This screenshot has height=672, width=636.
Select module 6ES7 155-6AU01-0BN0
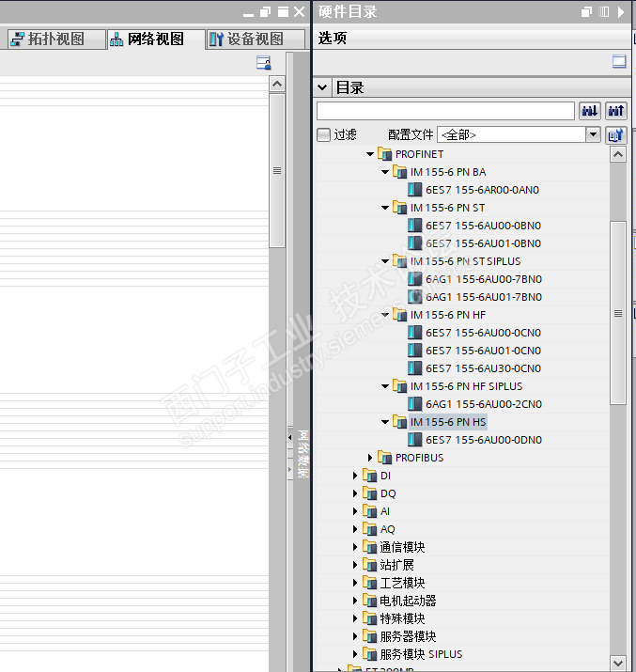483,243
